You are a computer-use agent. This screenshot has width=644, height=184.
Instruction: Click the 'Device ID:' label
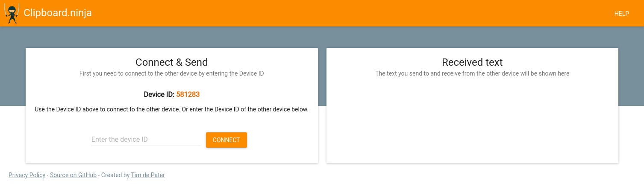159,94
